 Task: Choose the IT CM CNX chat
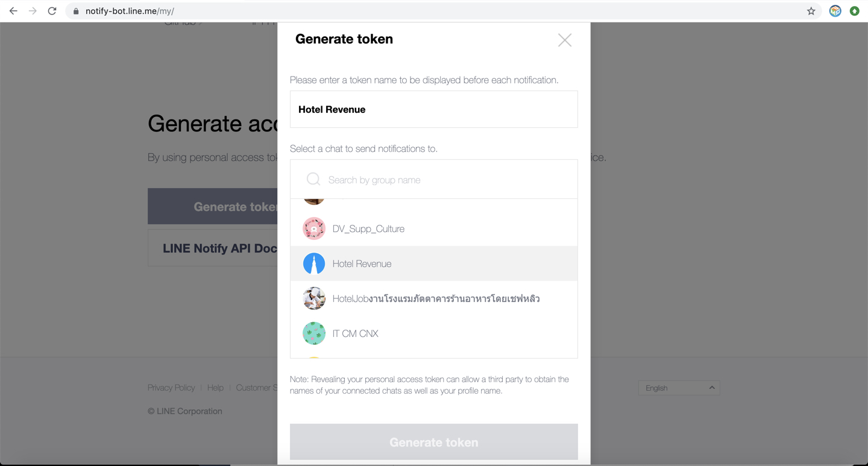[x=434, y=333]
